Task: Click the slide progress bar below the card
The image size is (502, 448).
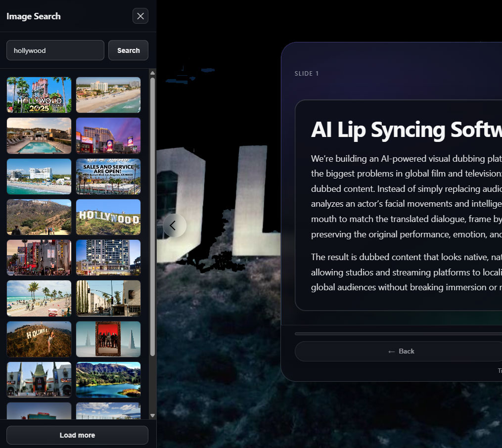Action: [401, 334]
